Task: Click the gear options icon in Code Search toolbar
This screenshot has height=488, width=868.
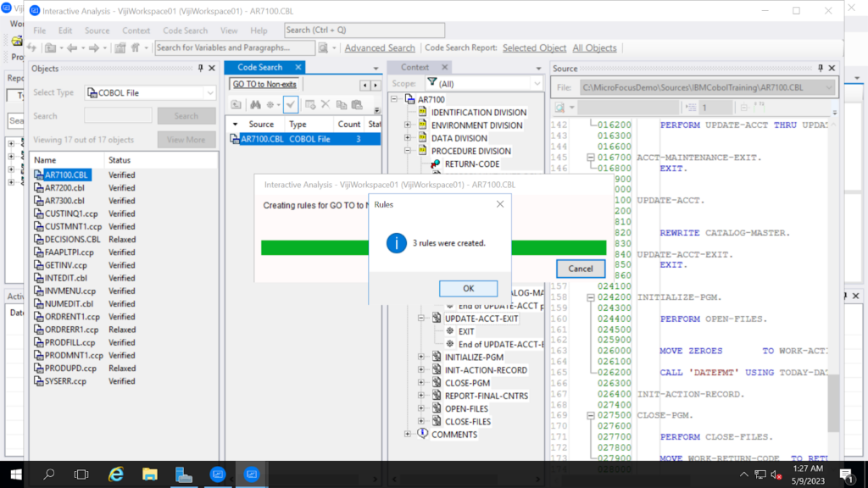Action: (270, 104)
